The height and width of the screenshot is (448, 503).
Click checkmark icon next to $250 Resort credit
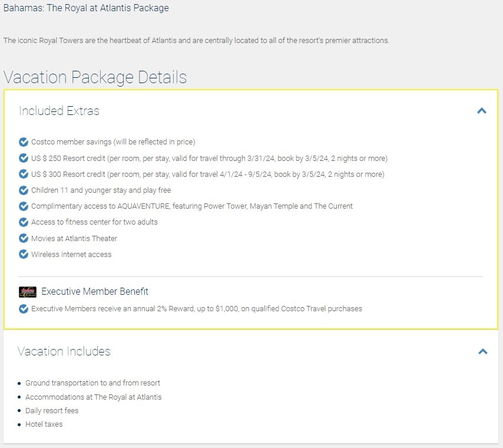[x=24, y=158]
